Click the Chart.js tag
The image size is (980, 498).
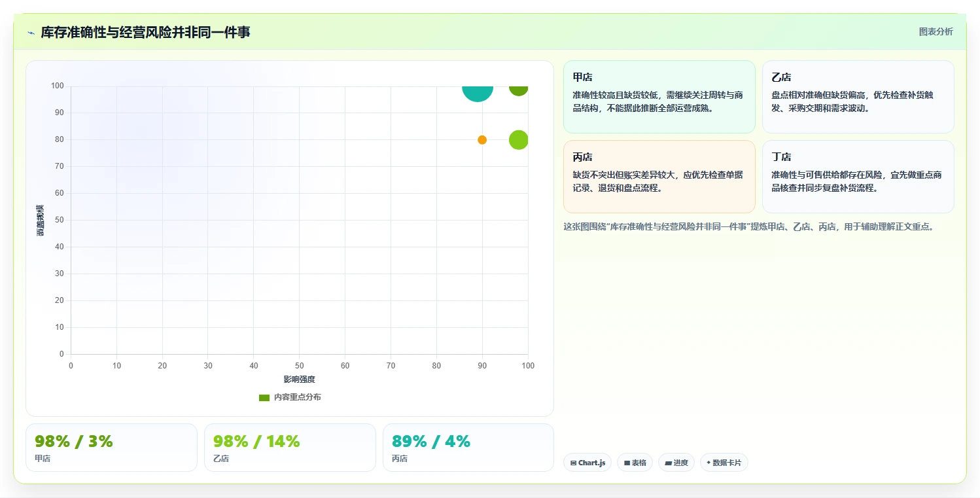click(x=587, y=463)
